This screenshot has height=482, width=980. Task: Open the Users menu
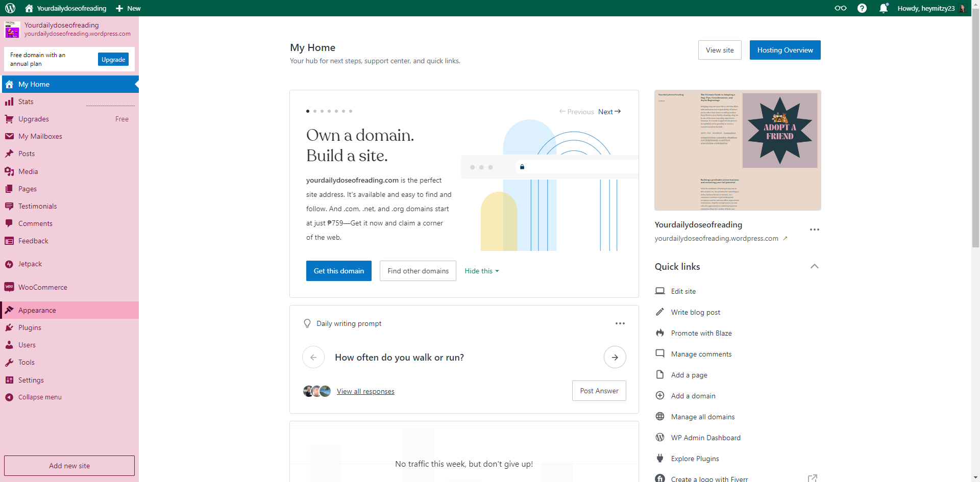coord(69,345)
